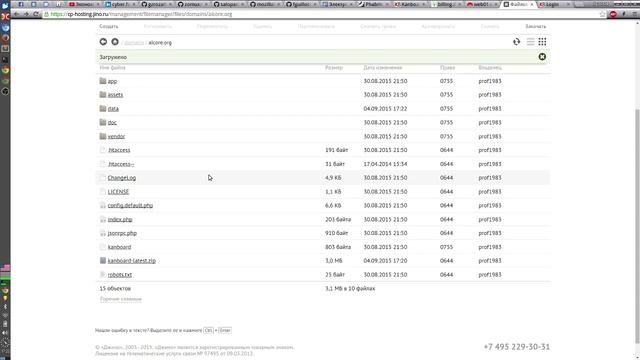The width and height of the screenshot is (640, 360).
Task: Open the data folder link
Action: pos(113,109)
